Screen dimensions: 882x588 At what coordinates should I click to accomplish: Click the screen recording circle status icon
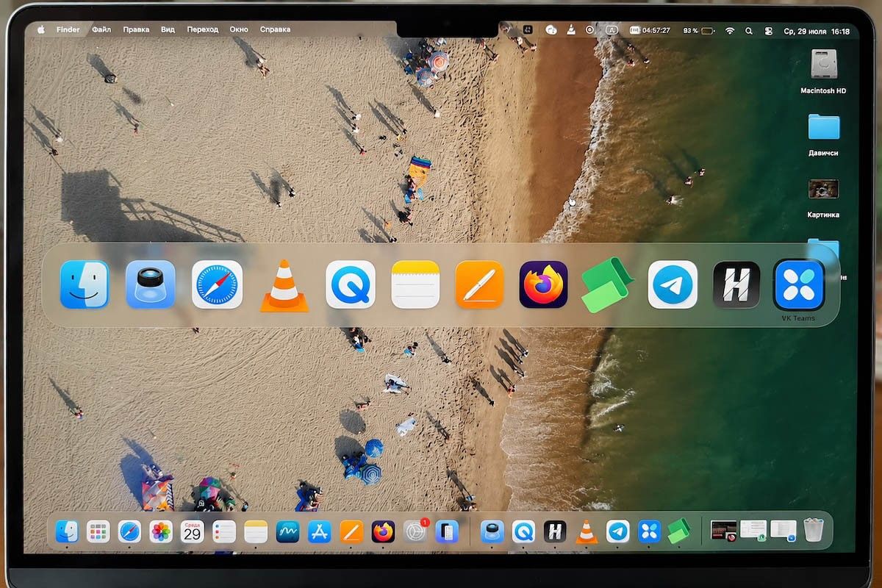pyautogui.click(x=590, y=30)
